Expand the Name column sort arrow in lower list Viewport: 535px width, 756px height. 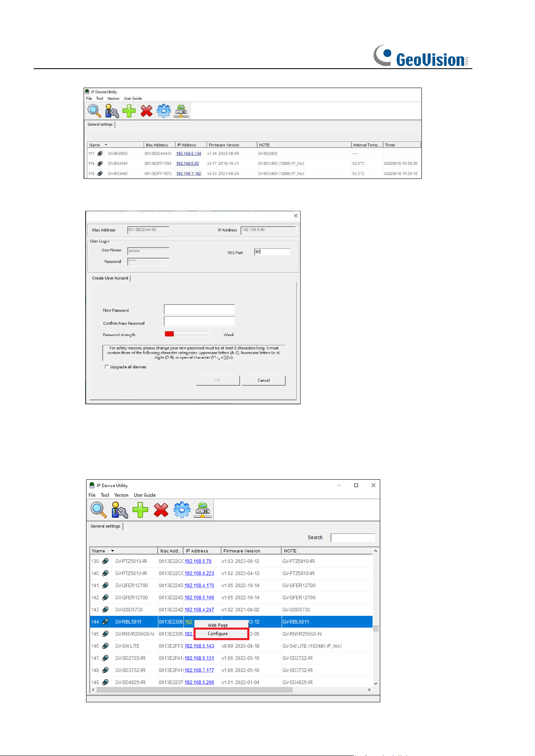(112, 551)
